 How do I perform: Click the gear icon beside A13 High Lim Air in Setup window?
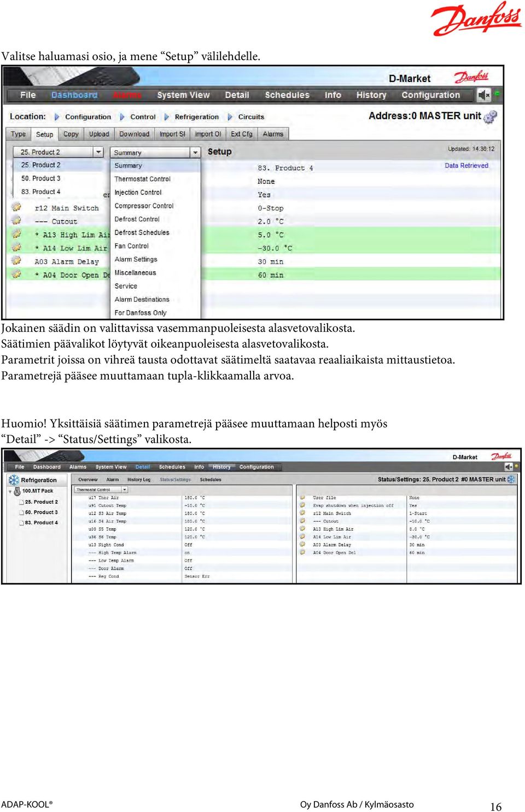click(x=16, y=234)
